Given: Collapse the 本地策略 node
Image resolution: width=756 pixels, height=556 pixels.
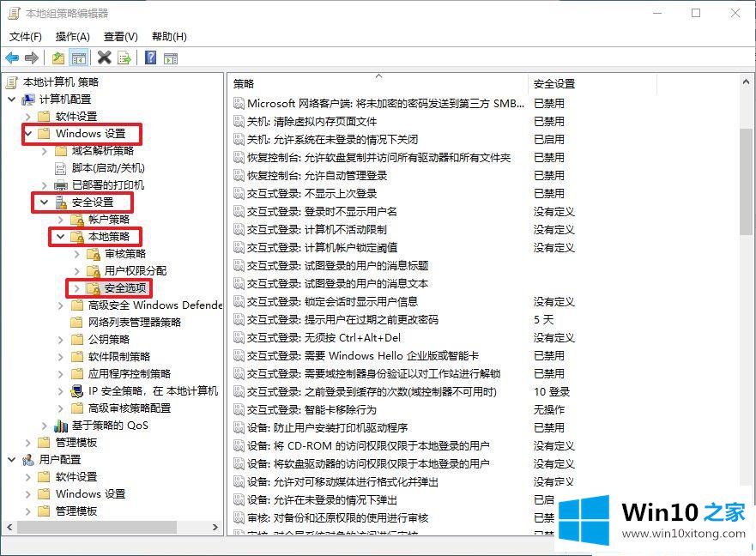Looking at the screenshot, I should pyautogui.click(x=60, y=237).
